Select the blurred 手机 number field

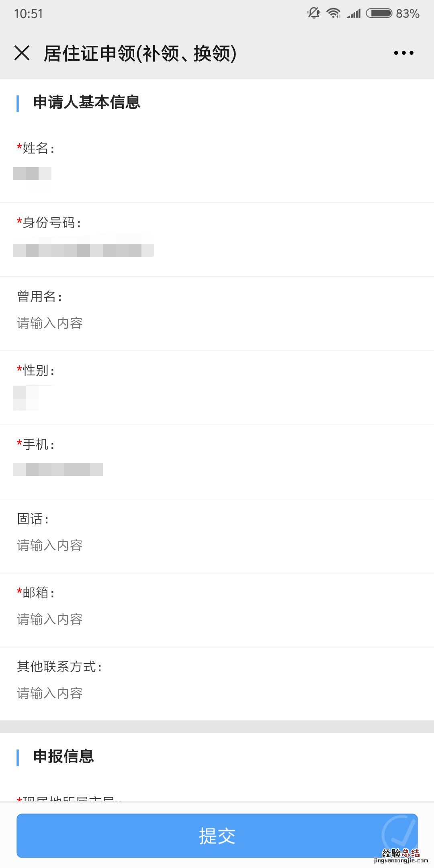click(58, 469)
